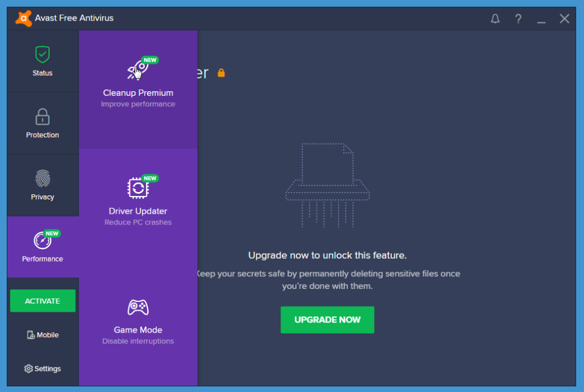Click the NEW badge on Cleanup Premium
Viewport: 584px width, 392px height.
point(150,60)
